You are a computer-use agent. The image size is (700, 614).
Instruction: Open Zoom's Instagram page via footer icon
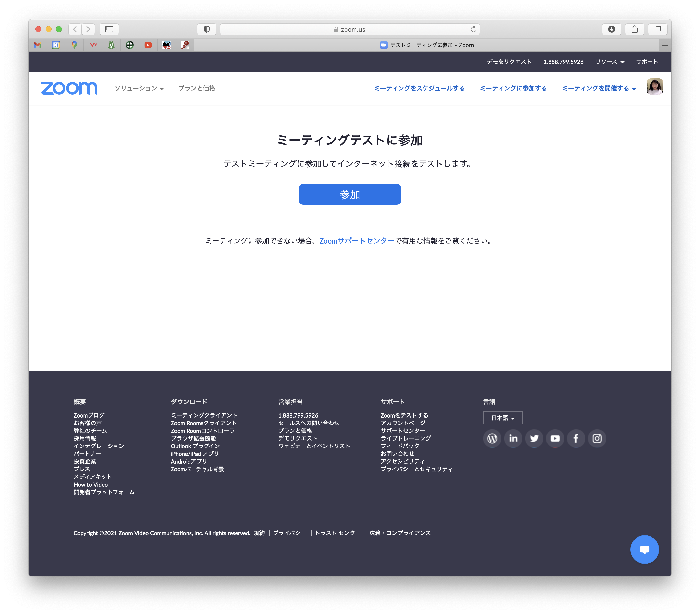(597, 438)
